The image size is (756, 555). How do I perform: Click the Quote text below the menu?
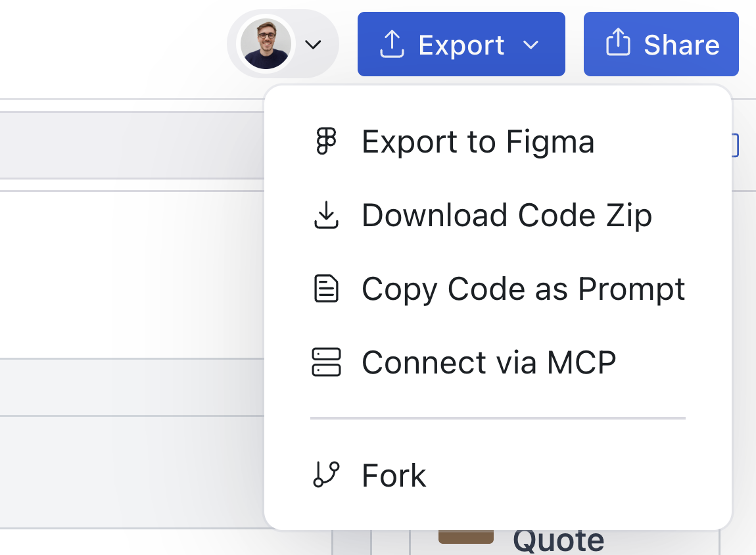tap(558, 541)
